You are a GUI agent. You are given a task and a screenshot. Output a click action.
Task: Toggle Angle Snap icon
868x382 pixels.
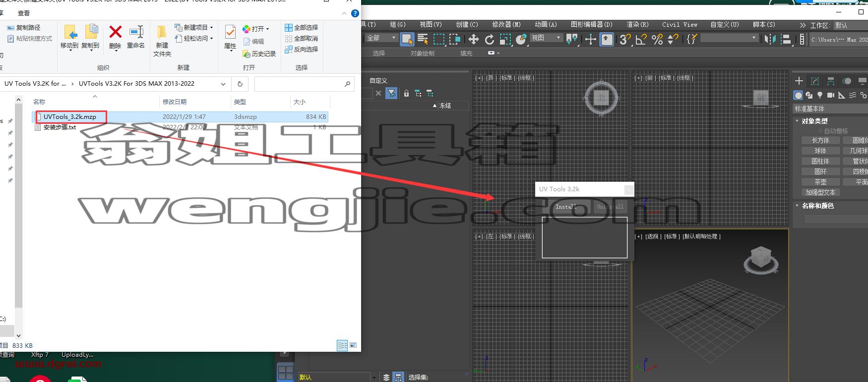tap(641, 39)
